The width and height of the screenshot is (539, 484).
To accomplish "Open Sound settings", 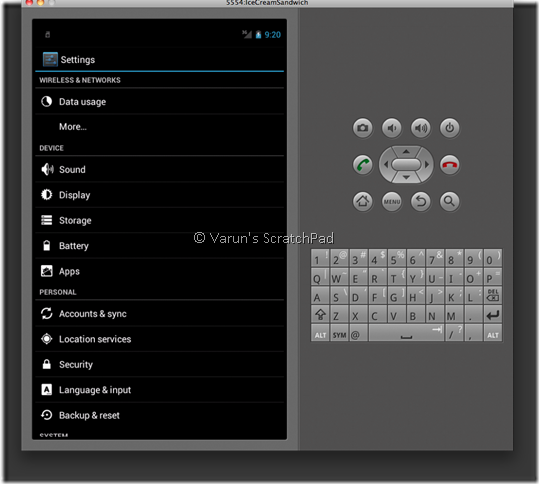I will [x=160, y=169].
